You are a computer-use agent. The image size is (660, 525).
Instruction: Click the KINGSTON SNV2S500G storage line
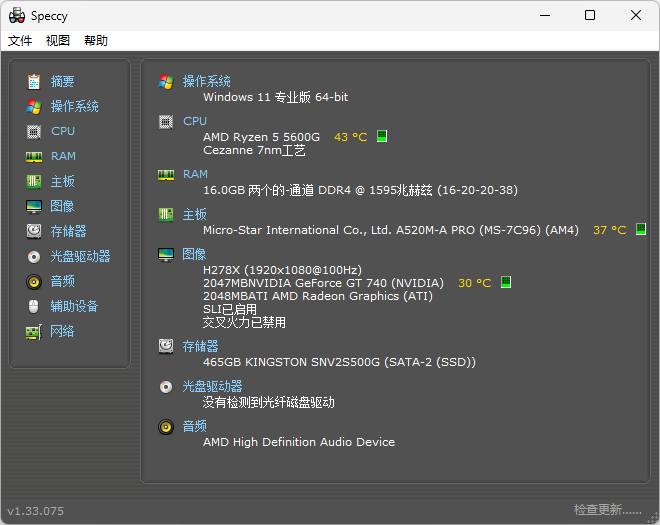[x=339, y=362]
